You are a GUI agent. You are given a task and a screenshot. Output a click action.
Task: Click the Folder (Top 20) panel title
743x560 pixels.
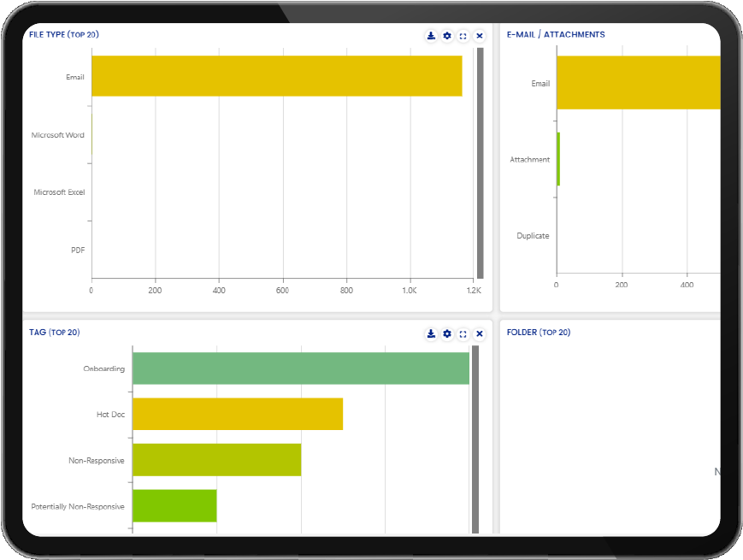(x=538, y=333)
